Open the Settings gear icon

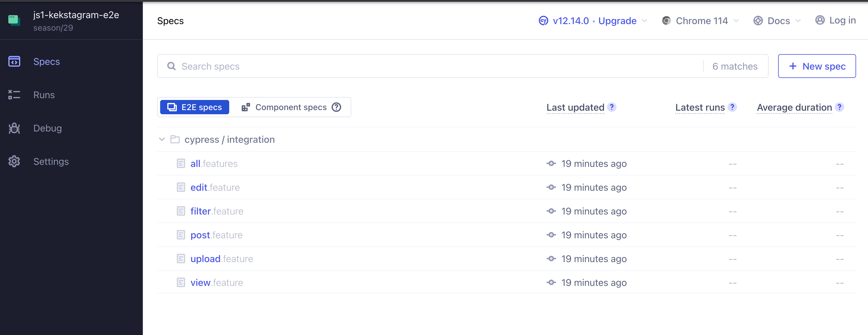coord(14,162)
